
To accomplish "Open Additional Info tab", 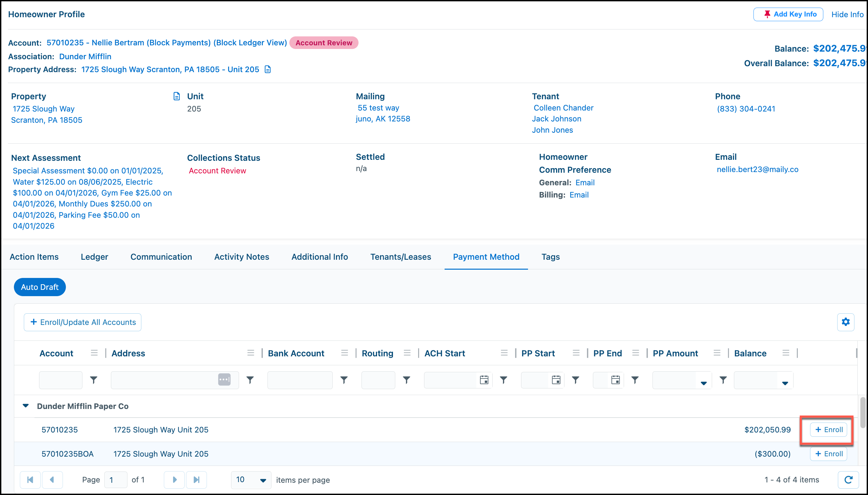I will pos(320,257).
